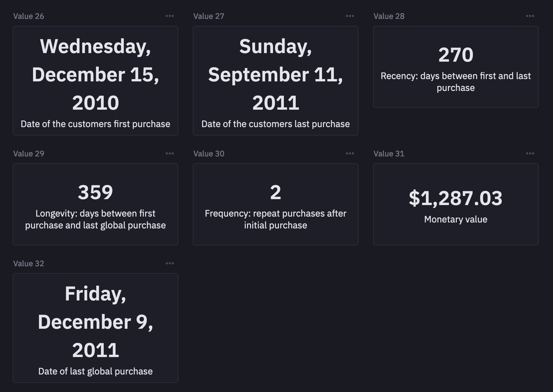This screenshot has width=553, height=392.
Task: Click the Frequency repeat purchases card
Action: point(275,204)
